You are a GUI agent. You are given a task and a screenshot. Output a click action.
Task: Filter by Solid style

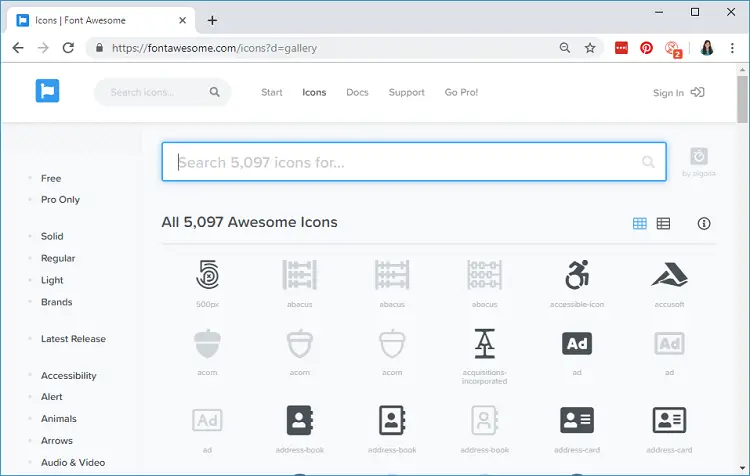point(52,236)
